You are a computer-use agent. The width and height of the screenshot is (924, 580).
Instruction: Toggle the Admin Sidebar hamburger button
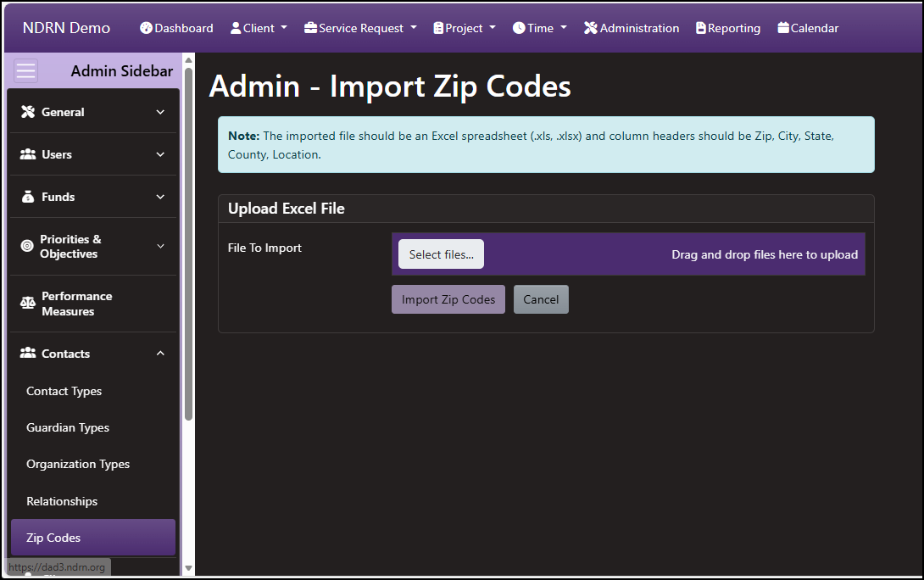point(26,70)
